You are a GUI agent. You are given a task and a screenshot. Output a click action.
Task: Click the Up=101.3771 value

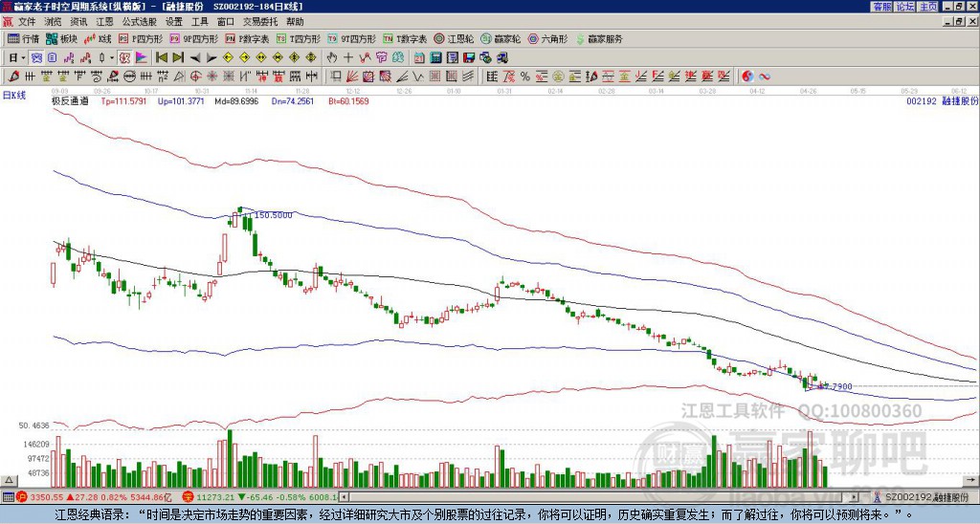(181, 100)
